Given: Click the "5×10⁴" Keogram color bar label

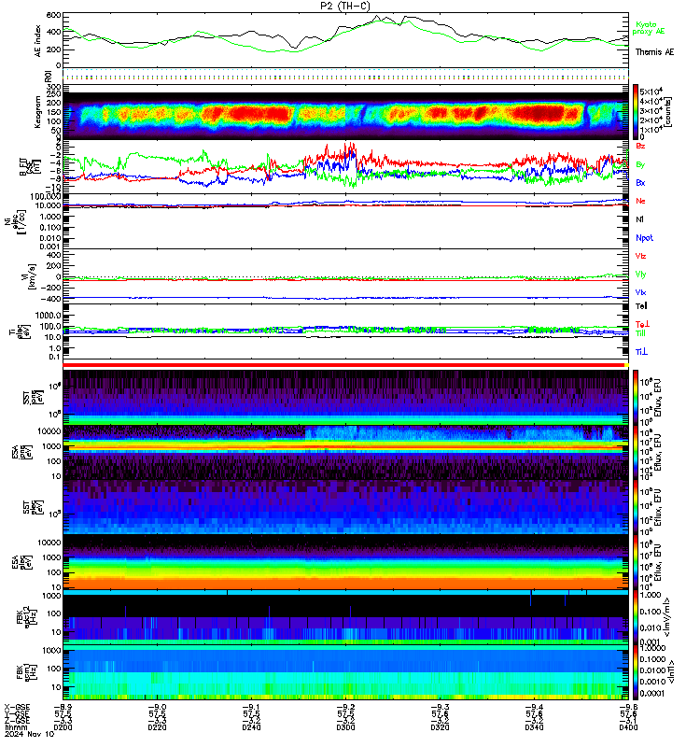Looking at the screenshot, I should click(x=651, y=92).
